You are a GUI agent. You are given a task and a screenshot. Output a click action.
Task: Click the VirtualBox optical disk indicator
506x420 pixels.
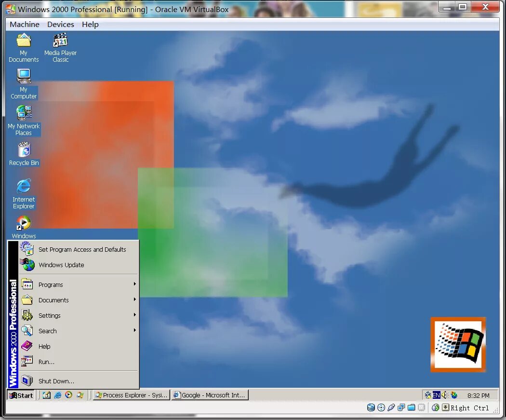[x=381, y=407]
